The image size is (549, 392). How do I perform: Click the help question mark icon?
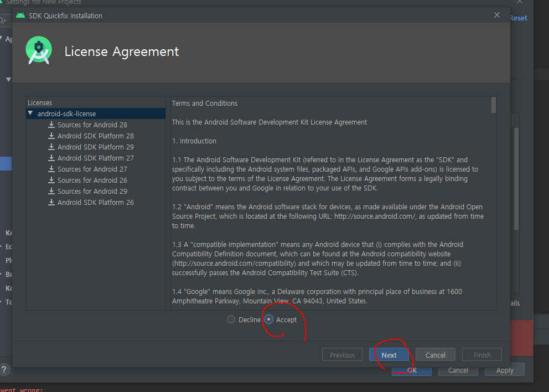click(4, 370)
